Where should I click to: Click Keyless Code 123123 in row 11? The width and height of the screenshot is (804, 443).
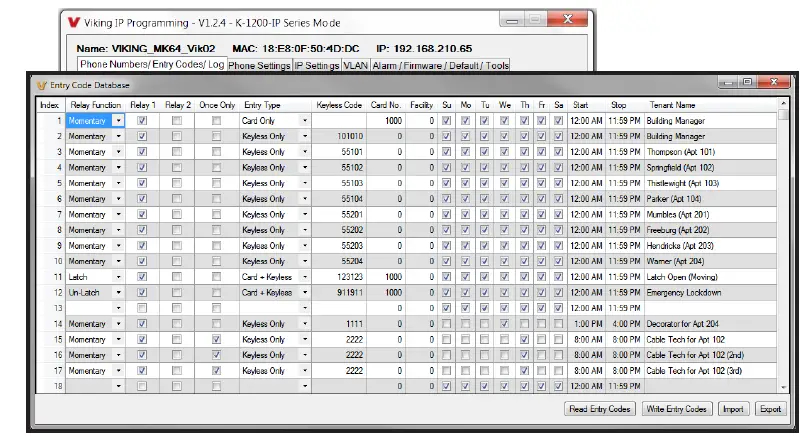pos(339,277)
